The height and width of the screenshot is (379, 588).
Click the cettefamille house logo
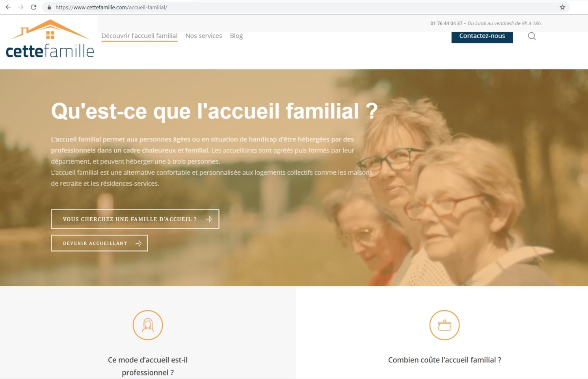(x=50, y=39)
